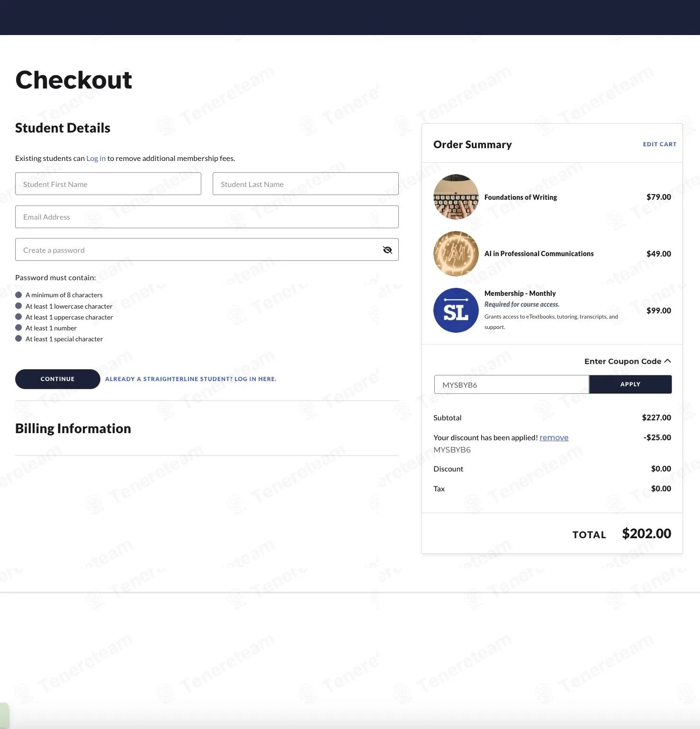This screenshot has width=700, height=729.
Task: Click 'Already a StraighterLine student? Log in here'
Action: pos(191,379)
